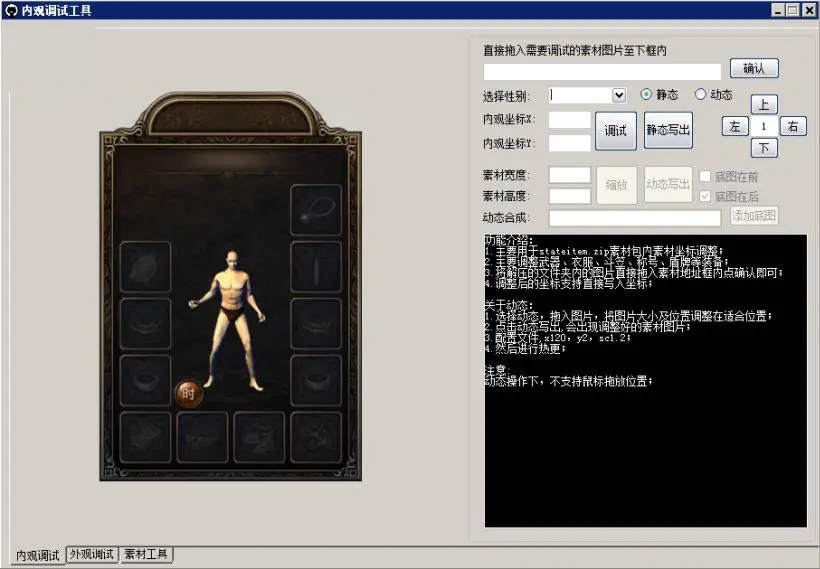Click the 右 direction button

click(793, 126)
